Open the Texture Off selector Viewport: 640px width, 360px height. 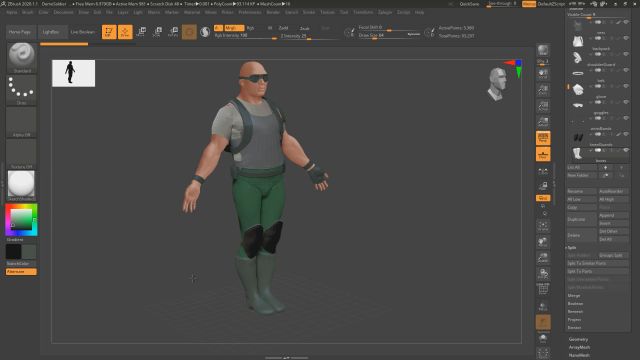click(x=21, y=154)
